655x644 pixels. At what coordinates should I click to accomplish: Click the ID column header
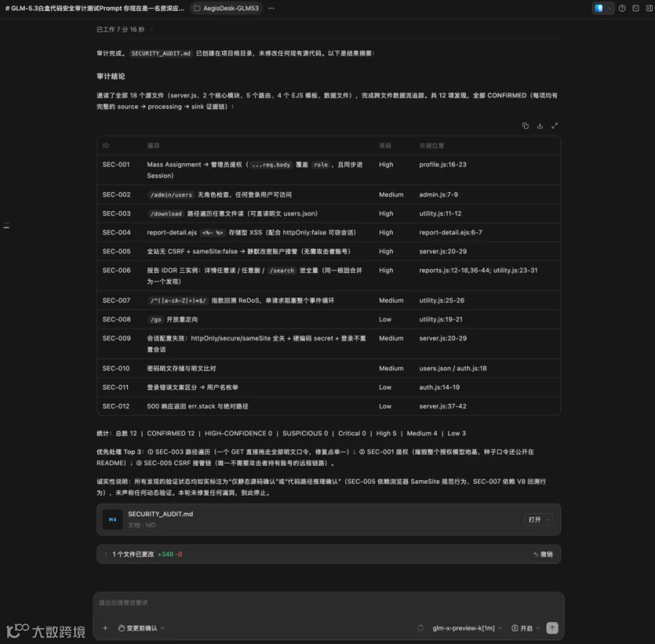click(x=106, y=146)
